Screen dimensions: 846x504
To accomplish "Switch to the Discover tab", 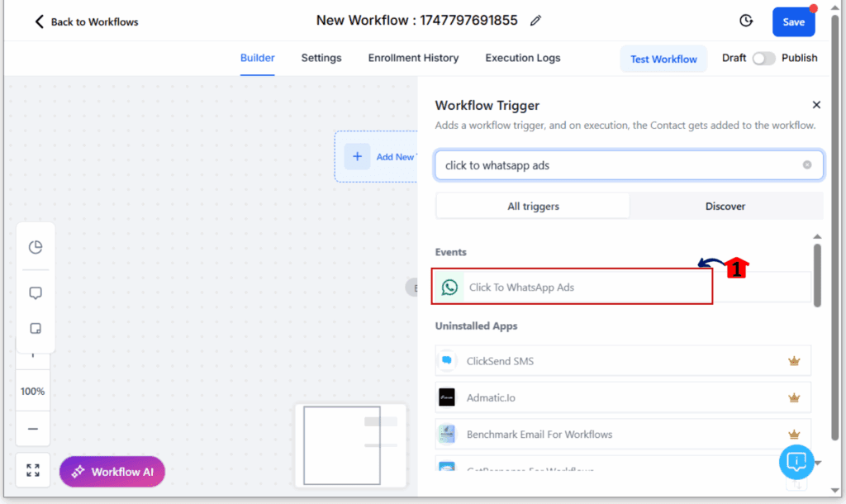I will [725, 206].
